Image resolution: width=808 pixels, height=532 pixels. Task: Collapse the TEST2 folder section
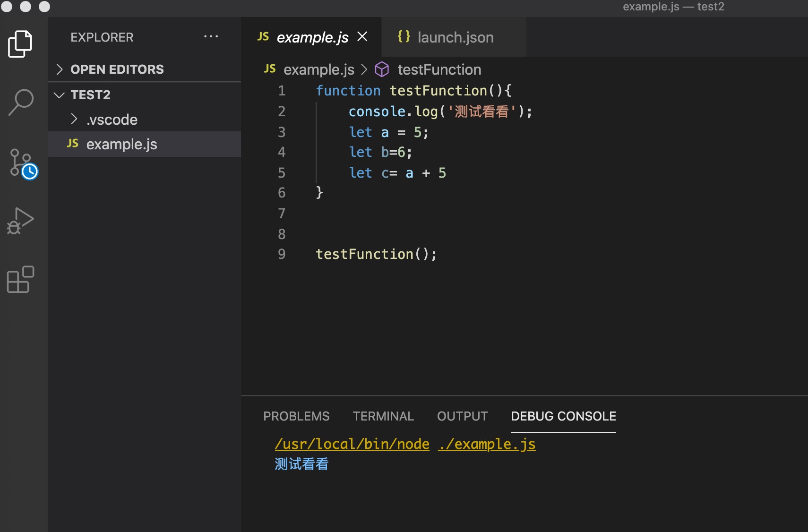click(145, 94)
